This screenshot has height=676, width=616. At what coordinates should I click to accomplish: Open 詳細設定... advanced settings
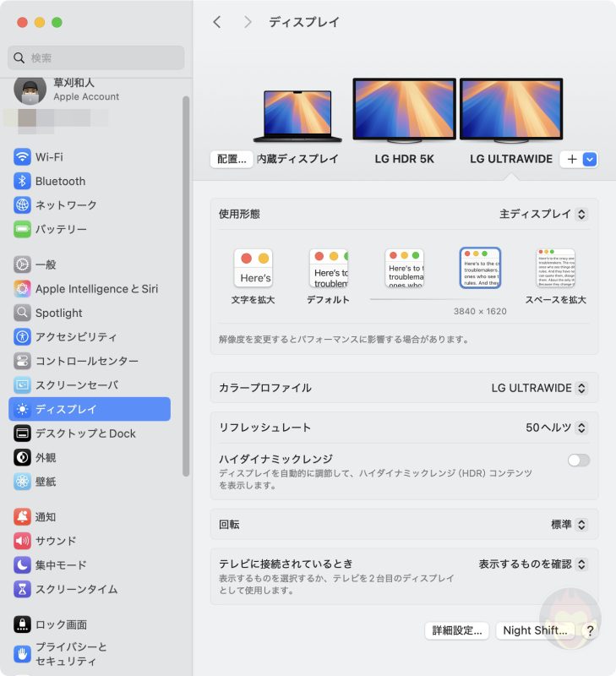point(457,630)
